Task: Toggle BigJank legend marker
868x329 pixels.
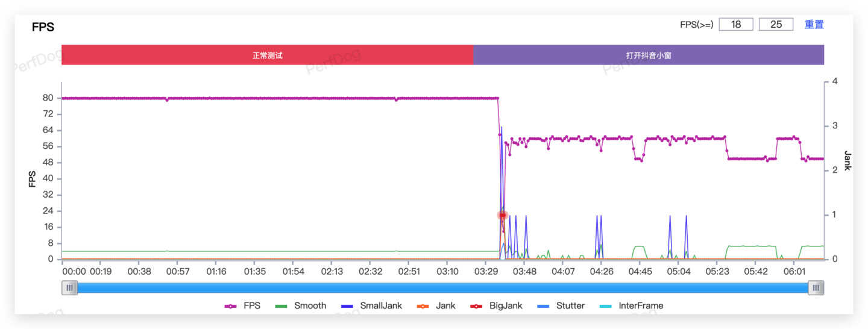Action: (476, 306)
